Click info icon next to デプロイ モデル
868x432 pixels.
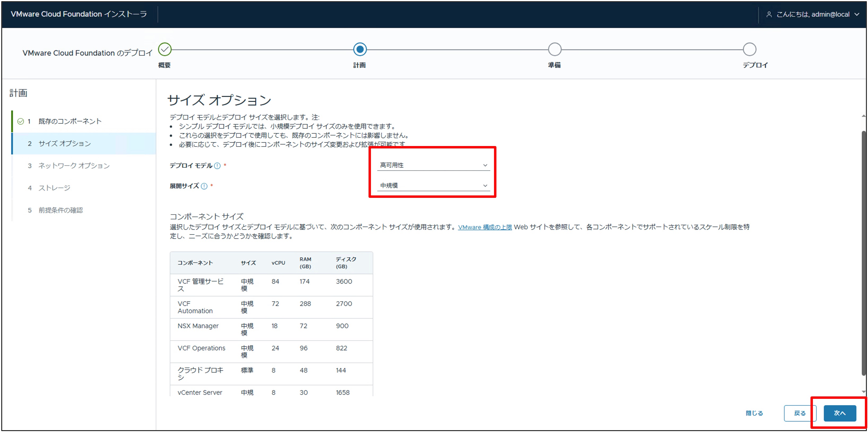(217, 166)
